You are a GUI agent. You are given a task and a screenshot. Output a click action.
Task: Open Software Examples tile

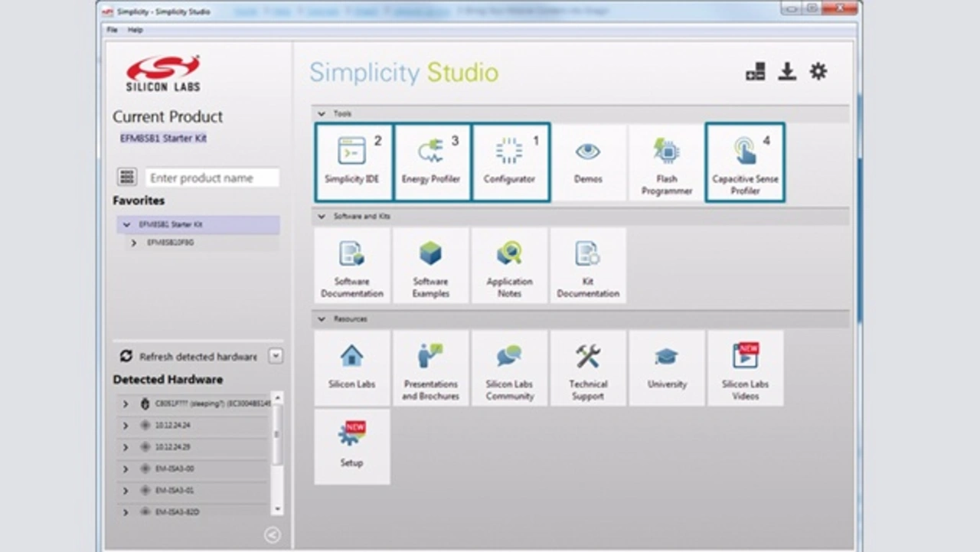pyautogui.click(x=430, y=265)
